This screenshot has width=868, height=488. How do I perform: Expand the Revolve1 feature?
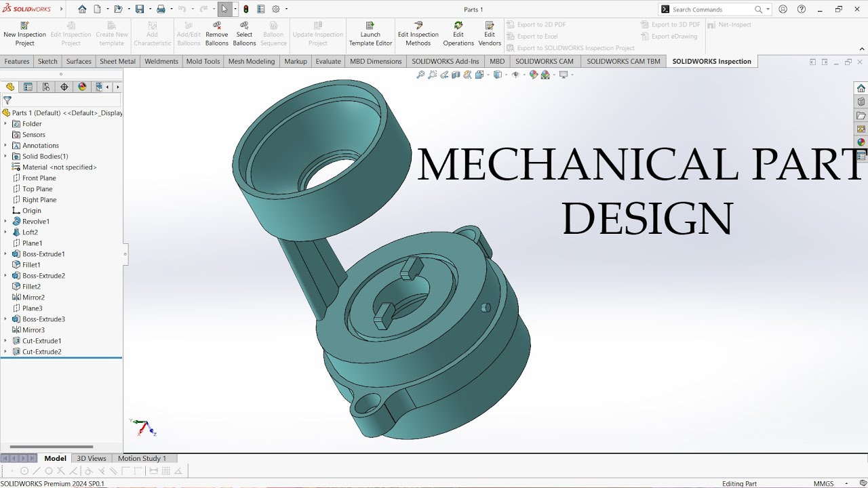pyautogui.click(x=5, y=222)
